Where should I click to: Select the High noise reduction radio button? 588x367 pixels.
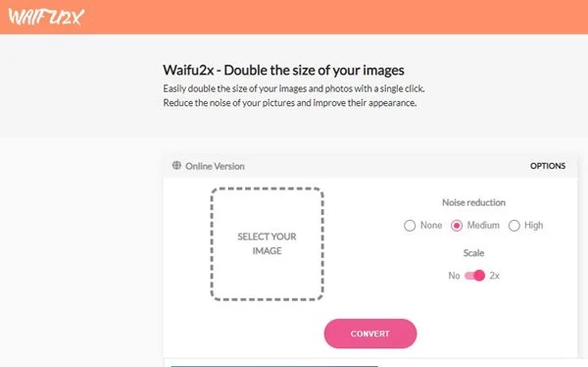(x=514, y=226)
